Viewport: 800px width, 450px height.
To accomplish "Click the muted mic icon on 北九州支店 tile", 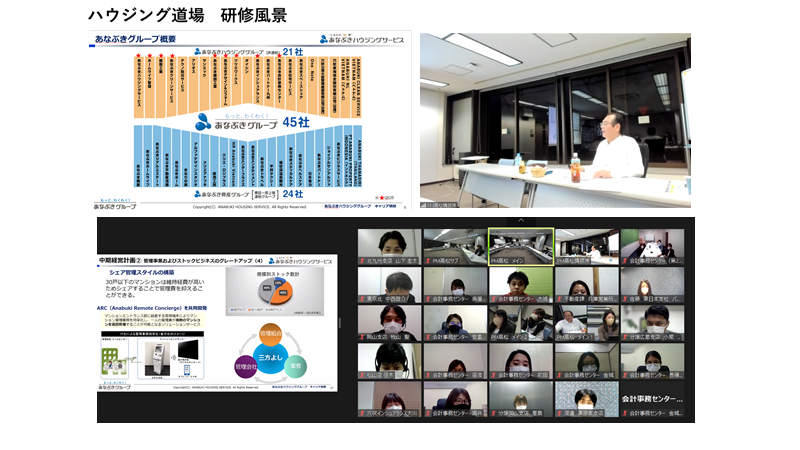I will tap(362, 259).
